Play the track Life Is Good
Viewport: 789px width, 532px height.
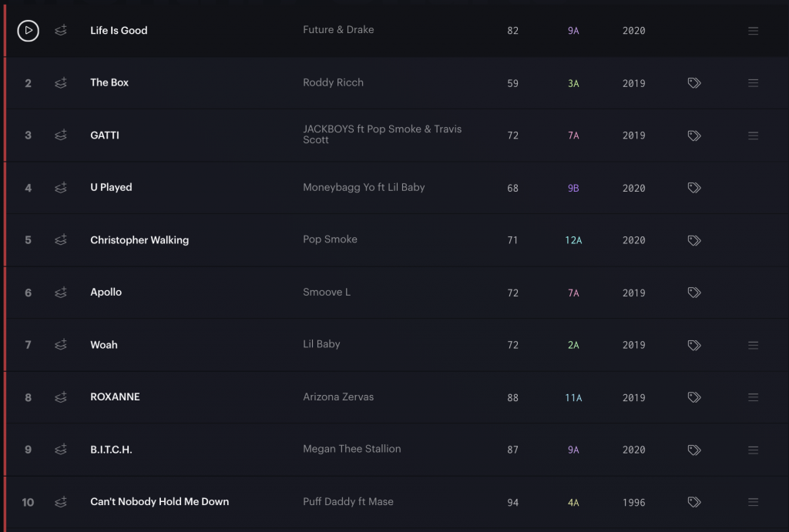29,31
